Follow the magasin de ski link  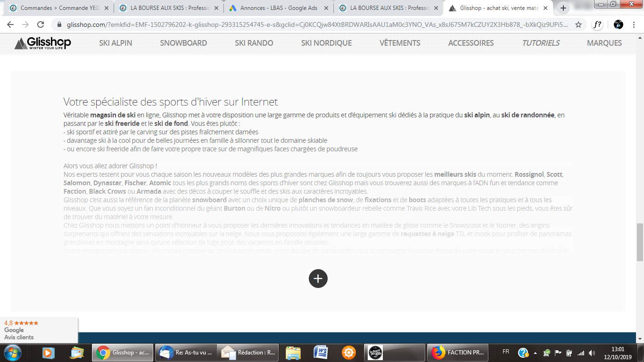113,115
